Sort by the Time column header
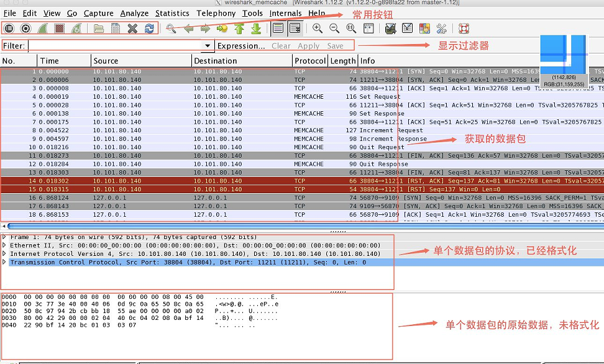This screenshot has width=604, height=364. coord(64,61)
